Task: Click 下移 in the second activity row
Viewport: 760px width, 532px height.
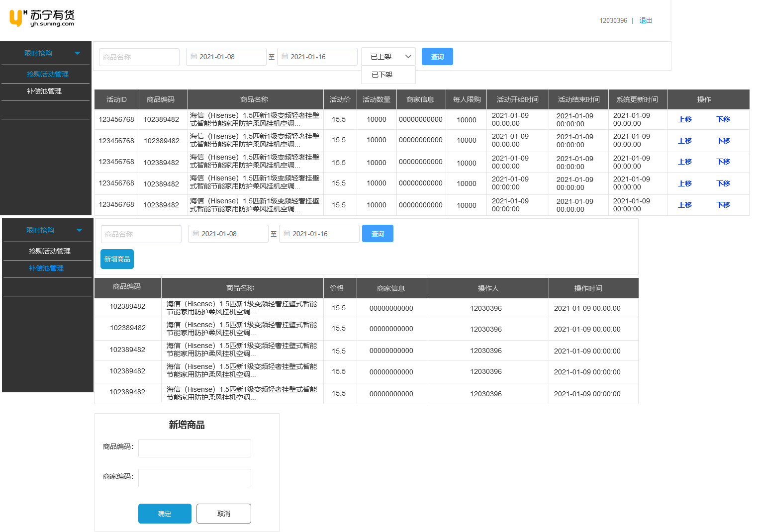Action: [723, 141]
